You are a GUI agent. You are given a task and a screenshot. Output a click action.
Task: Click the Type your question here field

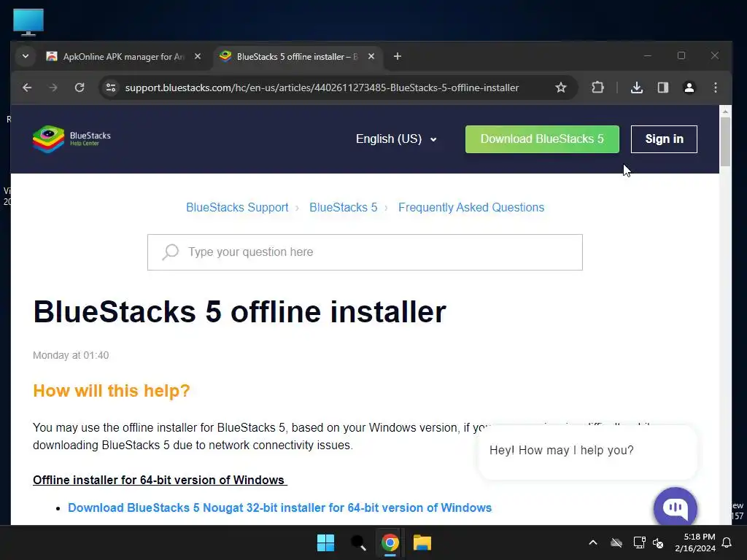click(365, 252)
